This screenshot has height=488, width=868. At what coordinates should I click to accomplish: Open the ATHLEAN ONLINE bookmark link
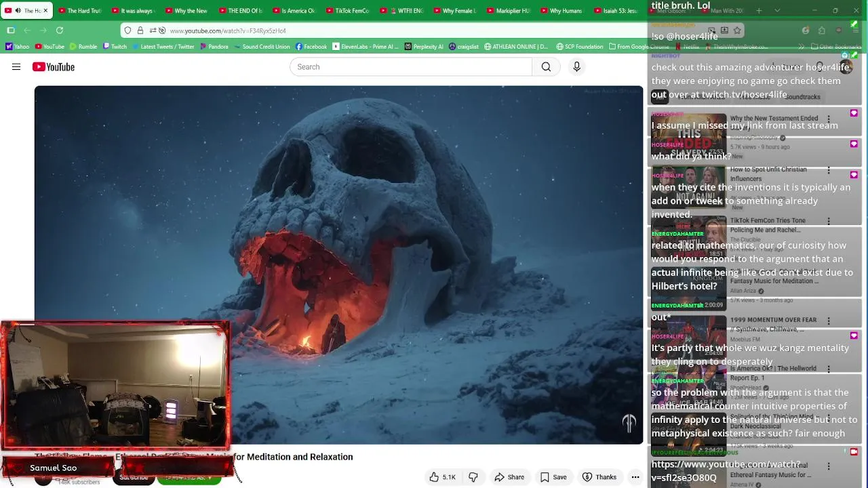(x=516, y=47)
